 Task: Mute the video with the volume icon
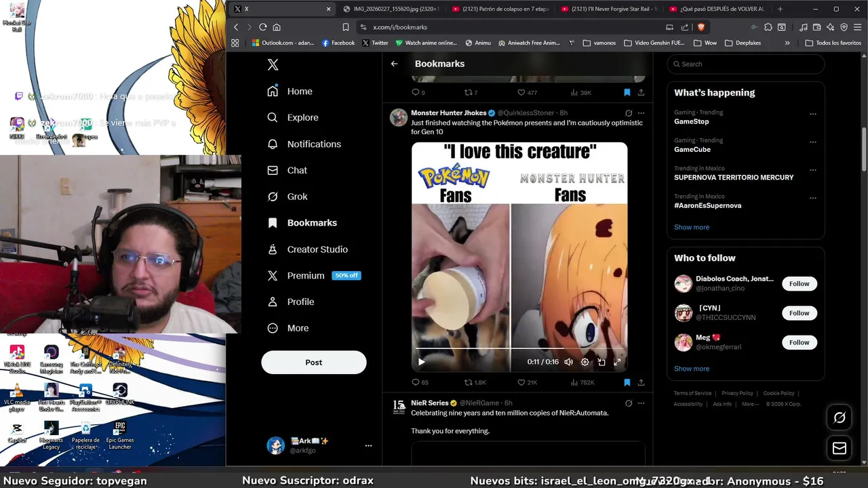(568, 362)
